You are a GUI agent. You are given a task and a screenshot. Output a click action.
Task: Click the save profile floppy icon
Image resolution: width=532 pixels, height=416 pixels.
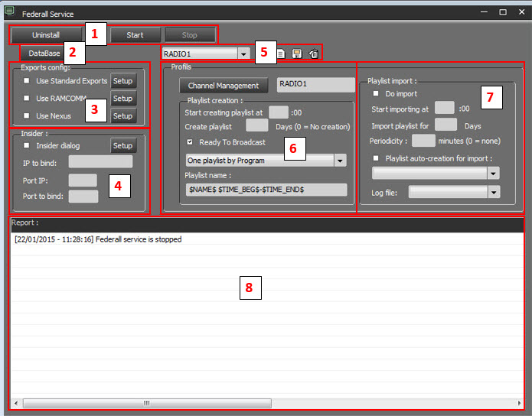297,54
